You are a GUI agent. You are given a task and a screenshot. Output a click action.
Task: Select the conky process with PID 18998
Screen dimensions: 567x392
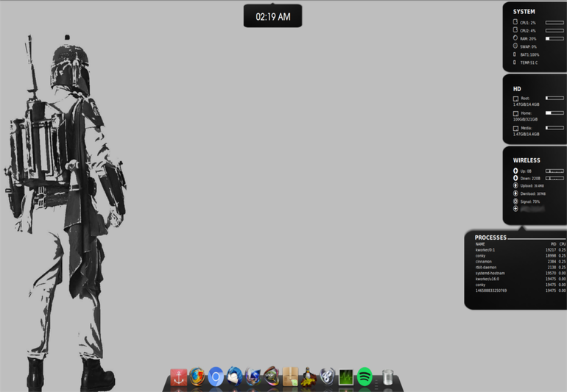pos(521,255)
